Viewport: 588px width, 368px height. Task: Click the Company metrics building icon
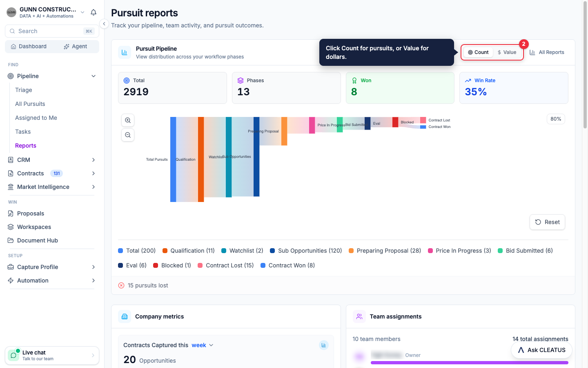pyautogui.click(x=125, y=316)
